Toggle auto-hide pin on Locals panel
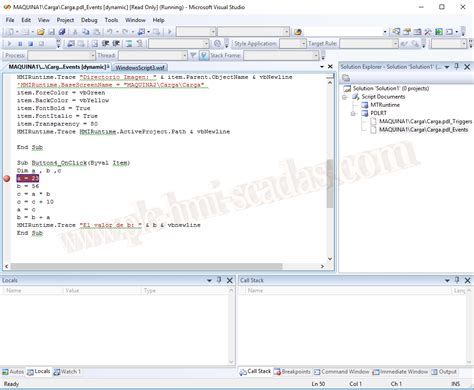The height and width of the screenshot is (390, 474). pyautogui.click(x=219, y=280)
